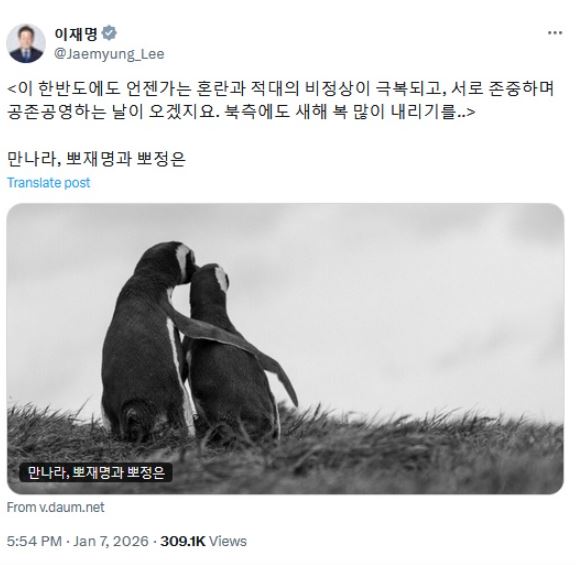This screenshot has height=565, width=576.
Task: Click the word Views beside 309.1K
Action: [228, 541]
